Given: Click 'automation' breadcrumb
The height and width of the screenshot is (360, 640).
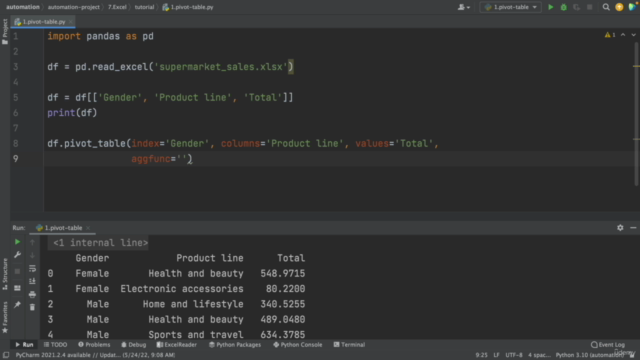Looking at the screenshot, I should click(22, 7).
